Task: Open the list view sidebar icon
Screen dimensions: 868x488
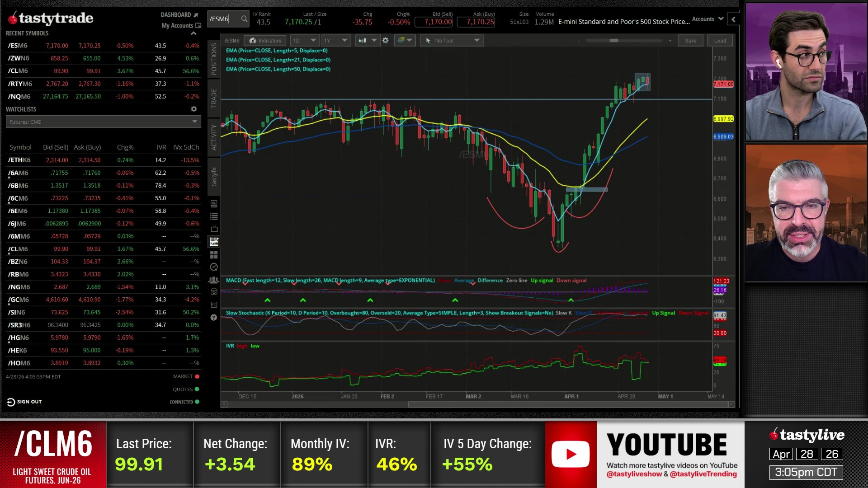Action: point(214,216)
